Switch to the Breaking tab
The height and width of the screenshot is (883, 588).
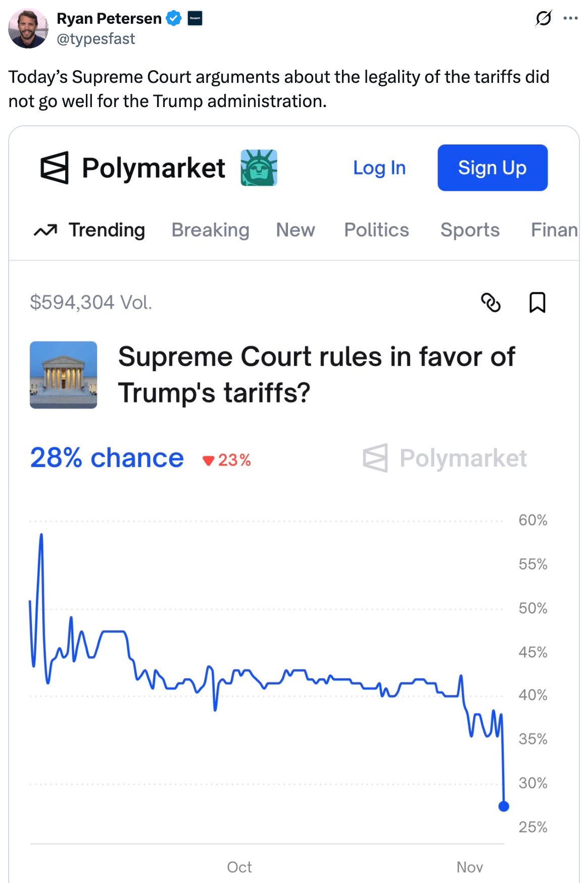pos(210,230)
